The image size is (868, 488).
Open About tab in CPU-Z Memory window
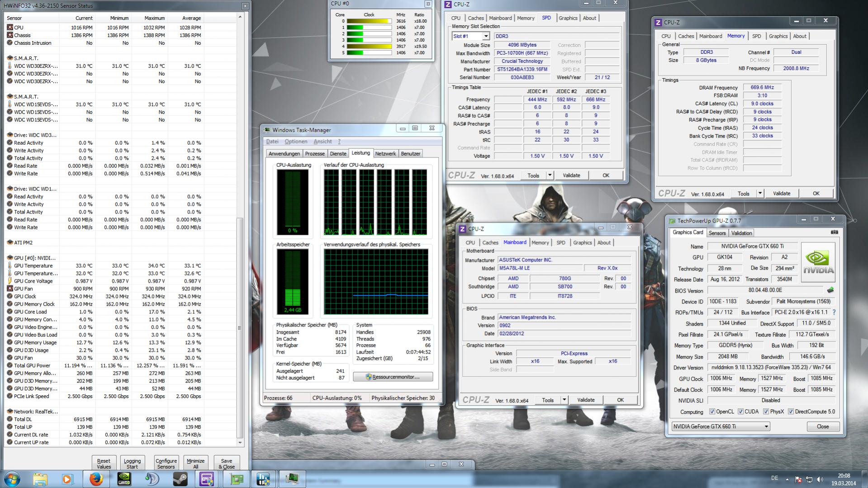(x=800, y=36)
